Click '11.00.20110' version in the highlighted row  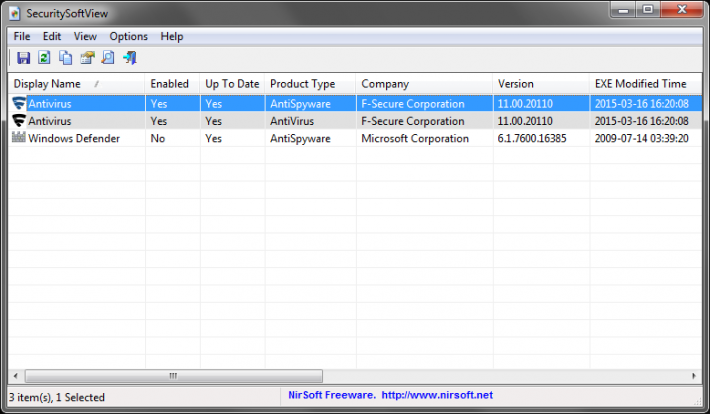[x=525, y=104]
